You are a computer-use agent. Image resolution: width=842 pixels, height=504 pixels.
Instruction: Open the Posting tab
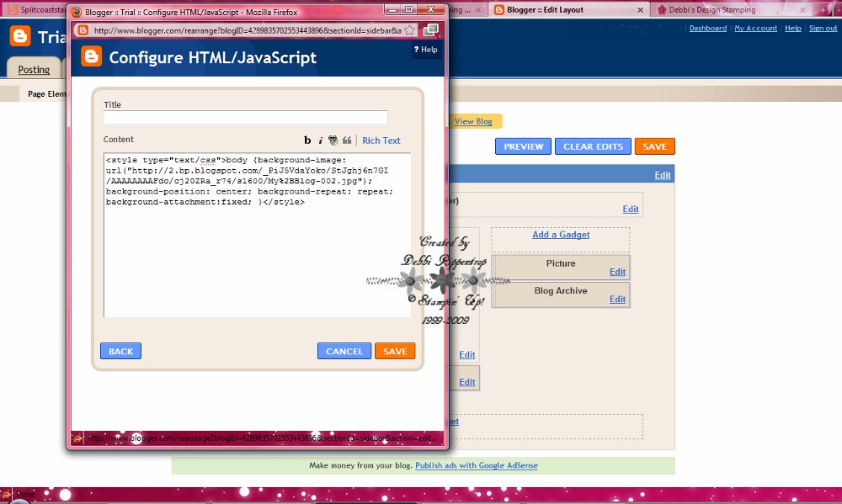tap(34, 69)
